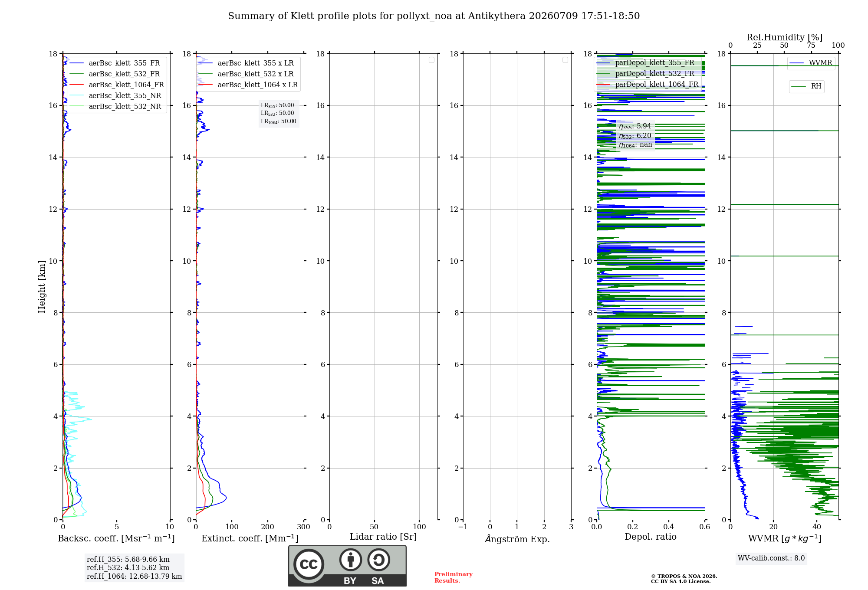Click the red aerBsc_klett_1064_FR legend entry
This screenshot has height=590, width=868.
[117, 85]
